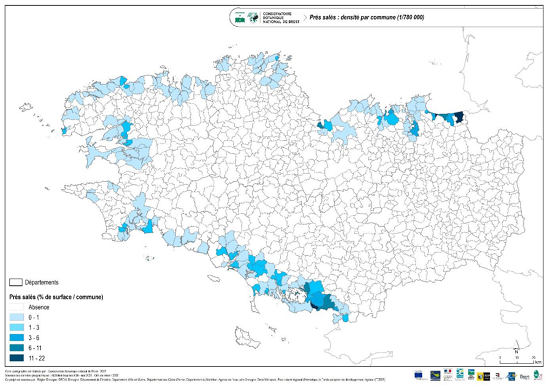Click the 3 - 6 legend swatch
Viewport: 550px width, 388px height.
pos(16,338)
